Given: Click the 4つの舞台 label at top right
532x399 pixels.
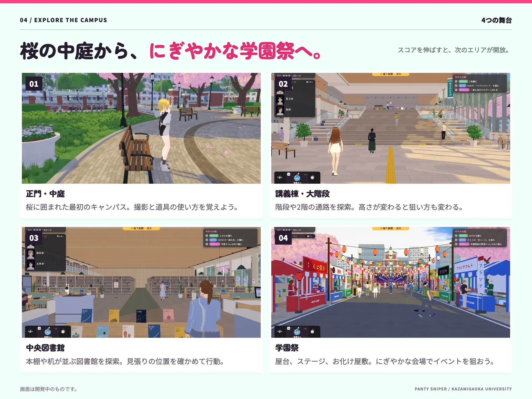Looking at the screenshot, I should (497, 20).
